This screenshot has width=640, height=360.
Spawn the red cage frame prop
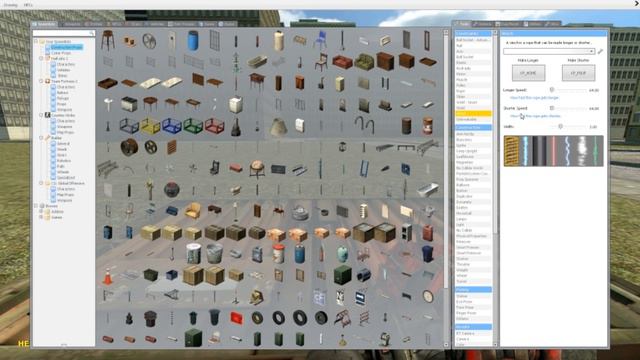pos(214,126)
